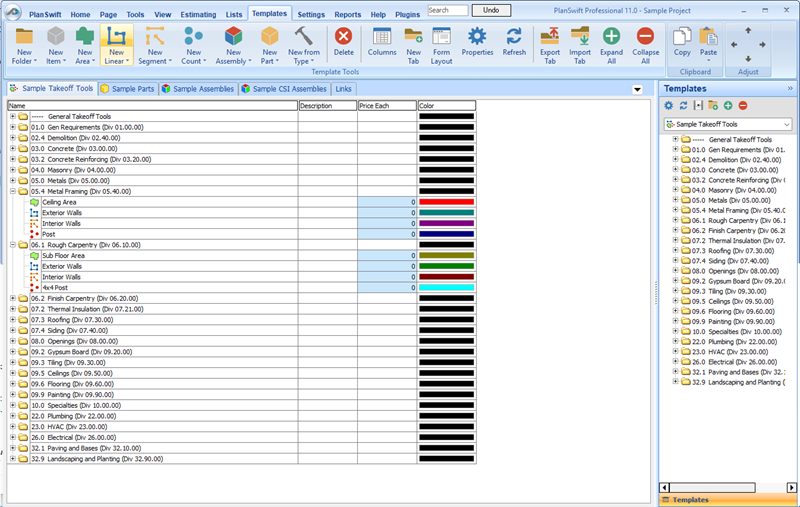Click the Price Each column header

pyautogui.click(x=387, y=106)
